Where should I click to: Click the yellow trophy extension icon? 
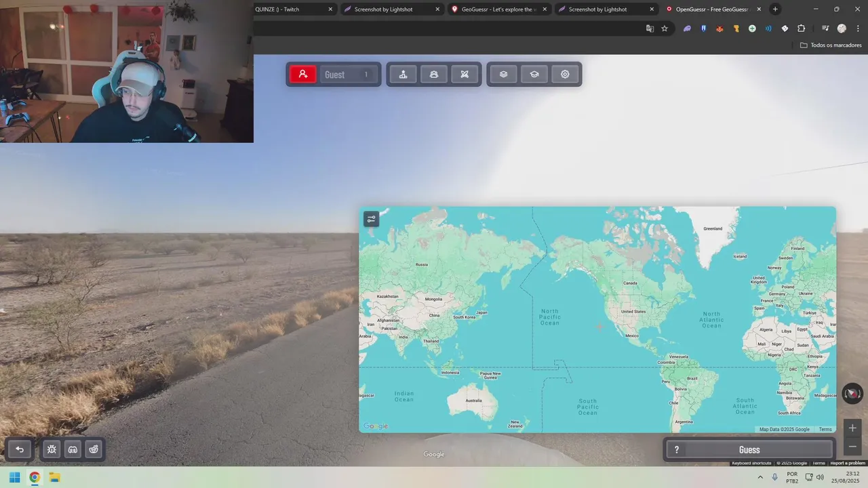736,28
